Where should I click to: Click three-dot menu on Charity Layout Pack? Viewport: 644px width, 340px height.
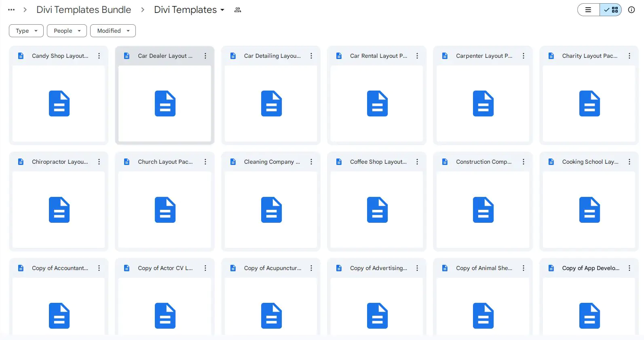629,56
